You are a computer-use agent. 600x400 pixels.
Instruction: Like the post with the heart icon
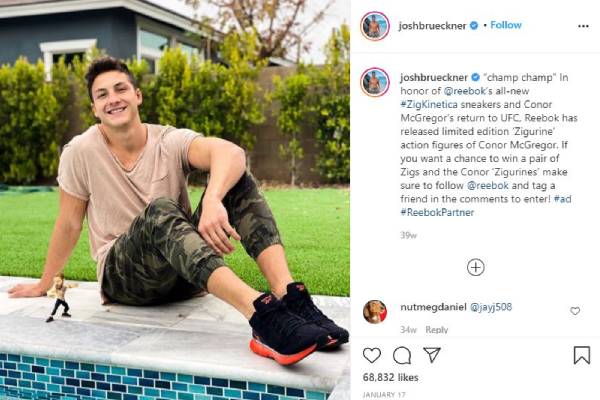[372, 355]
